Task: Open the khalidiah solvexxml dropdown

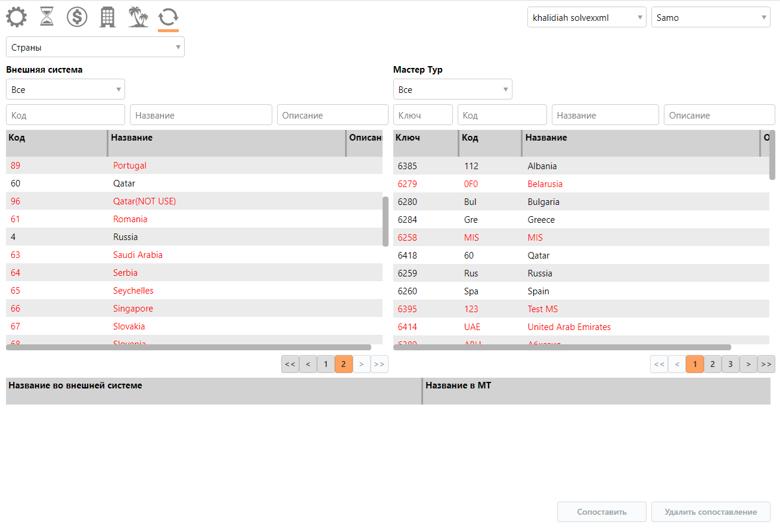Action: [x=586, y=17]
